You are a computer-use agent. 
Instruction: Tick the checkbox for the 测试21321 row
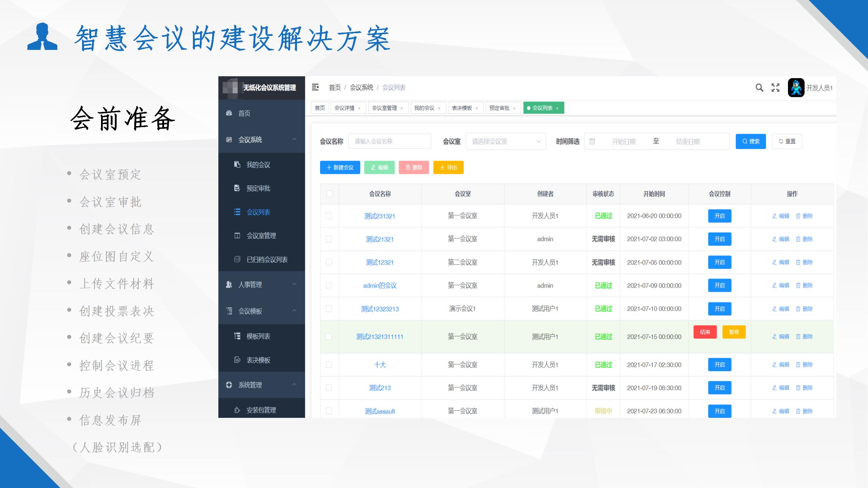coord(329,239)
